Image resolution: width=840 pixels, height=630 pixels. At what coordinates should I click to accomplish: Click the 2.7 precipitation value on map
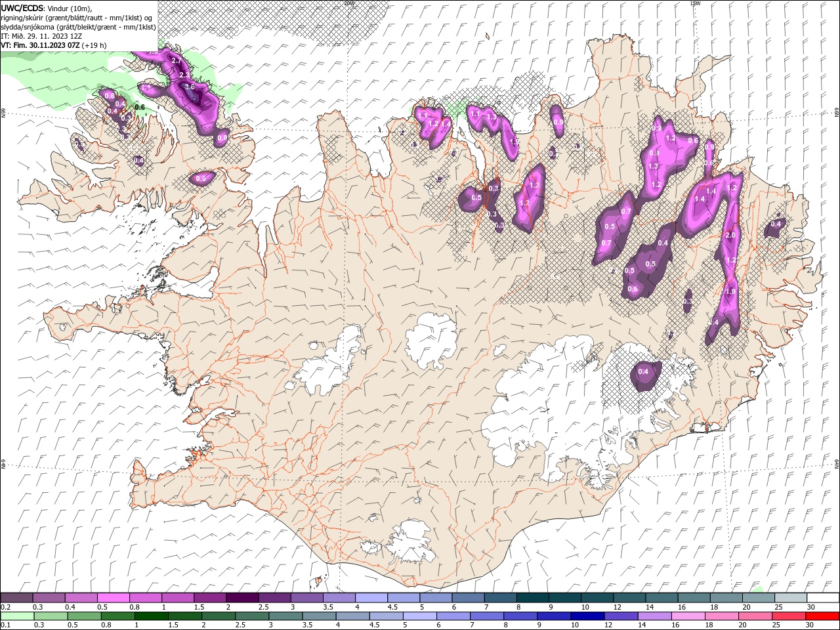click(176, 60)
